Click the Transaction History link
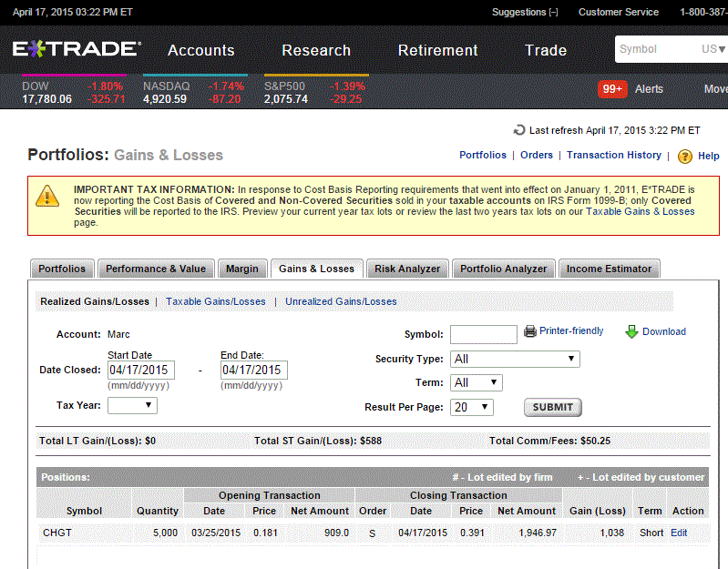Viewport: 728px width, 569px height. (614, 155)
